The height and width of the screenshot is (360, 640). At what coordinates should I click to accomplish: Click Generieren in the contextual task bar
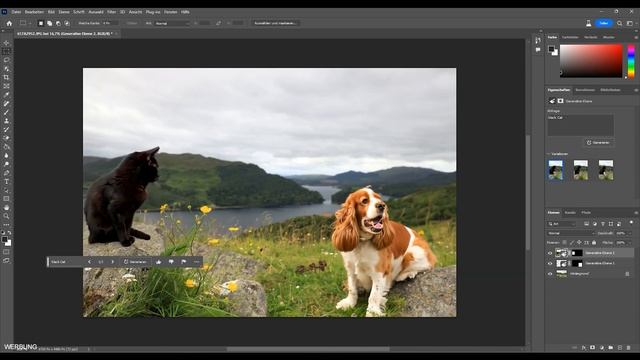[135, 262]
